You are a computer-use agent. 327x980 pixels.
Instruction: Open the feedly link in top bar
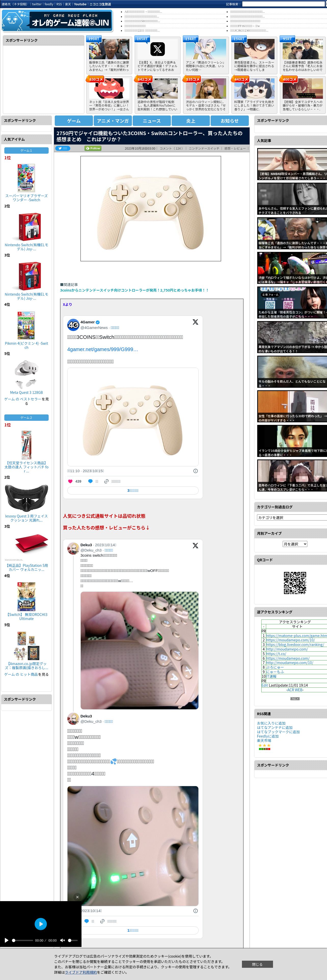point(49,4)
